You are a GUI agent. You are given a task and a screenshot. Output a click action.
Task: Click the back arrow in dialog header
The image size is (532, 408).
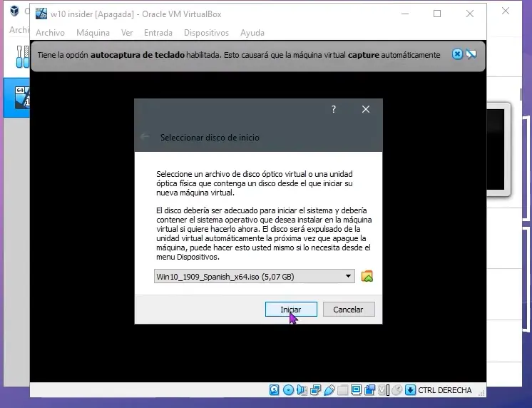(x=145, y=137)
